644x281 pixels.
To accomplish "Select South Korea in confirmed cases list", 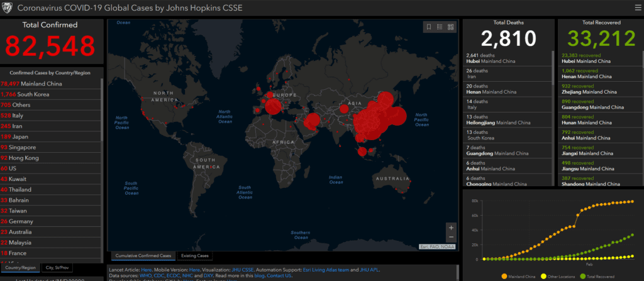I will tap(50, 94).
